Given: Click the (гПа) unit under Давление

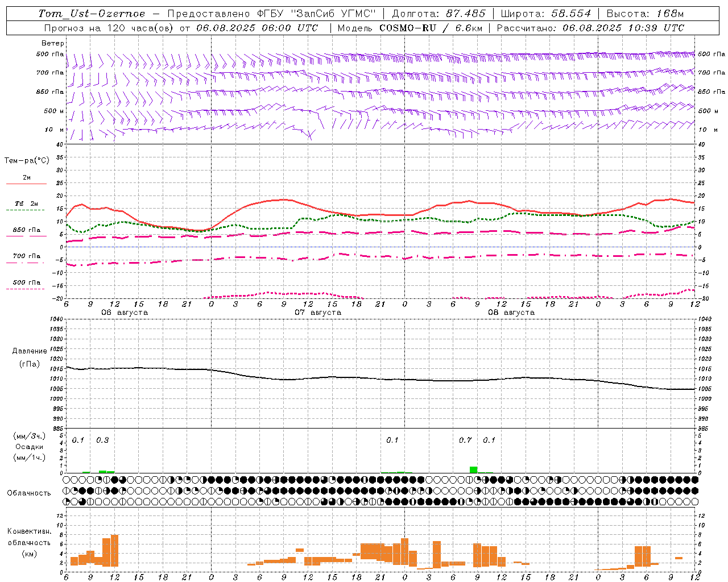Looking at the screenshot, I should pyautogui.click(x=30, y=364).
